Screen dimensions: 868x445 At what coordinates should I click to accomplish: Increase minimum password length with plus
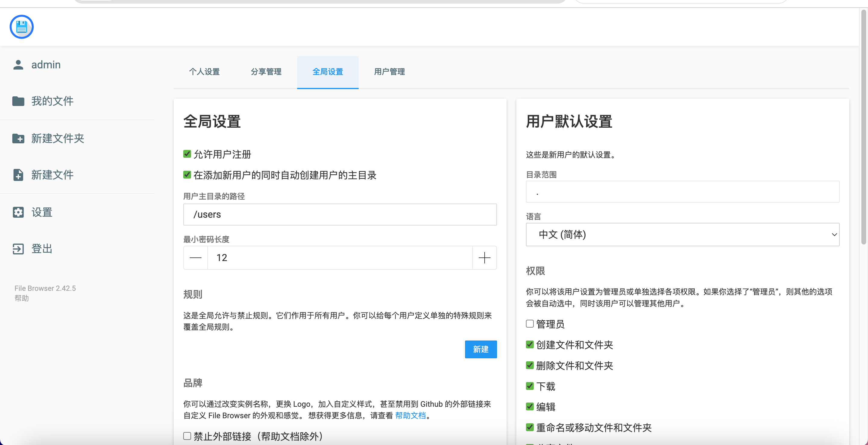484,258
